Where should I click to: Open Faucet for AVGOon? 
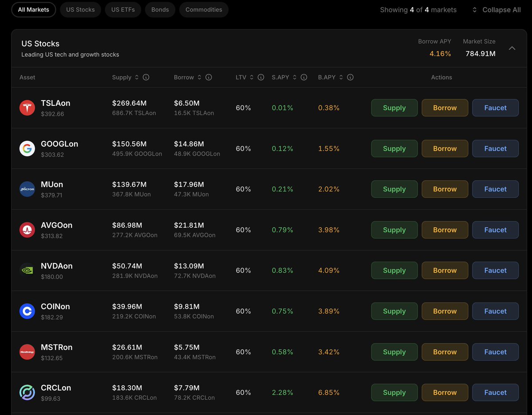coord(495,230)
